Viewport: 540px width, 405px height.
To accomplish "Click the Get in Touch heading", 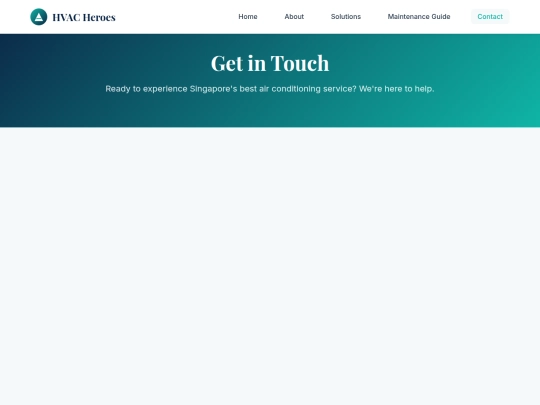I will coord(270,63).
